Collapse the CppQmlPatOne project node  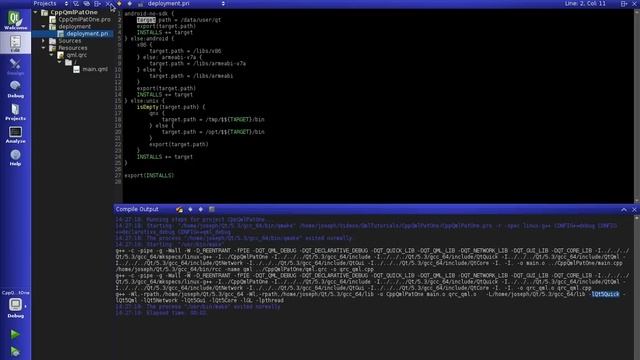(x=36, y=12)
